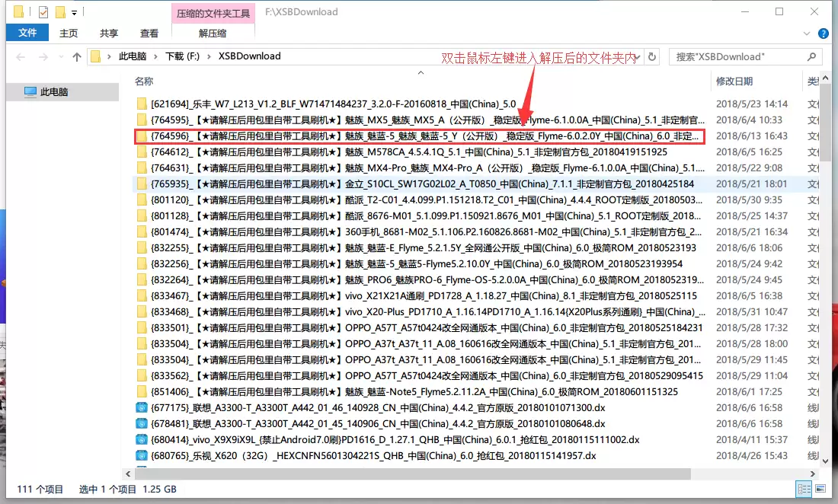Click the vertical scrollbar down arrow
838x504 pixels.
point(826,461)
